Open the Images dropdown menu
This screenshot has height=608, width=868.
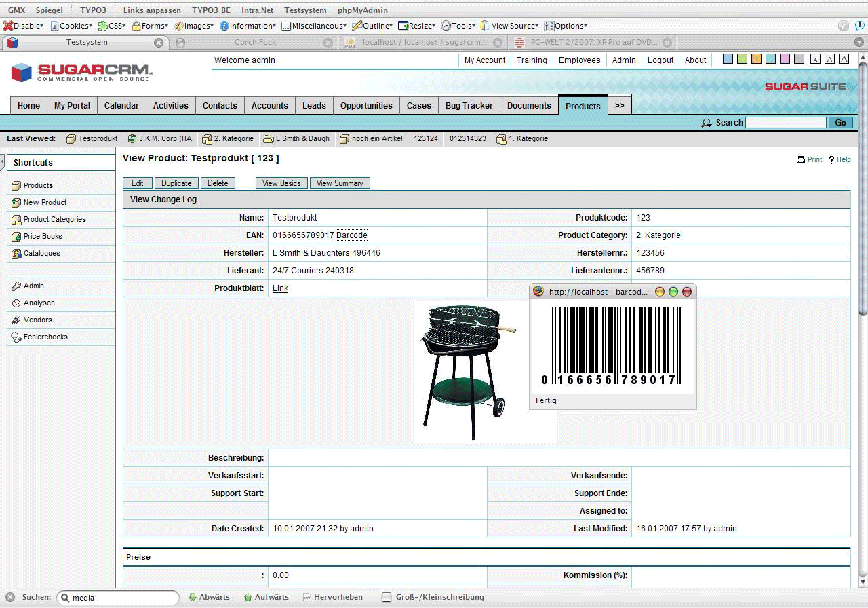click(x=194, y=26)
